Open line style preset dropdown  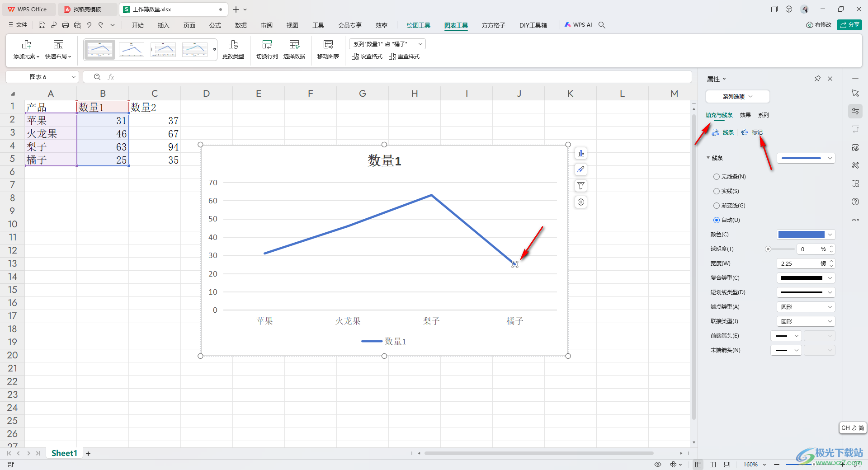tap(806, 158)
